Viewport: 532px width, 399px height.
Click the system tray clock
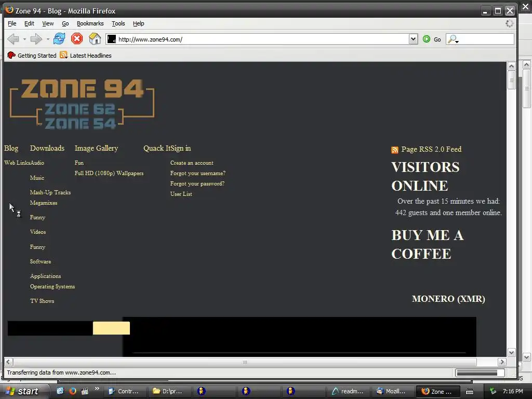(x=513, y=391)
